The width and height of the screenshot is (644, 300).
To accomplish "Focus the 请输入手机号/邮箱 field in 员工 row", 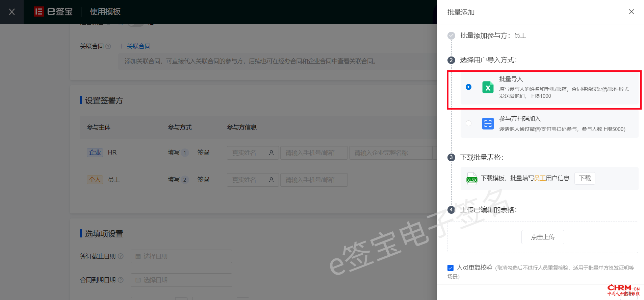I will pos(314,180).
